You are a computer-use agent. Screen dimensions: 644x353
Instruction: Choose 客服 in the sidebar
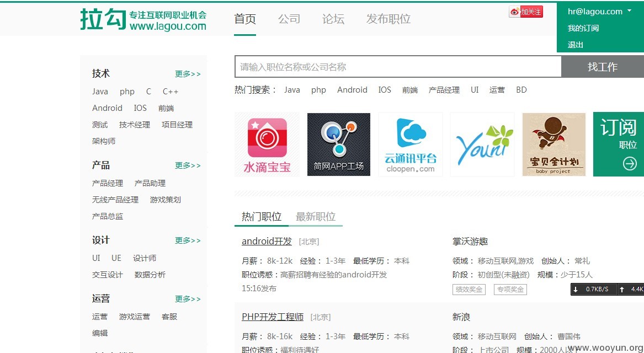coord(169,317)
